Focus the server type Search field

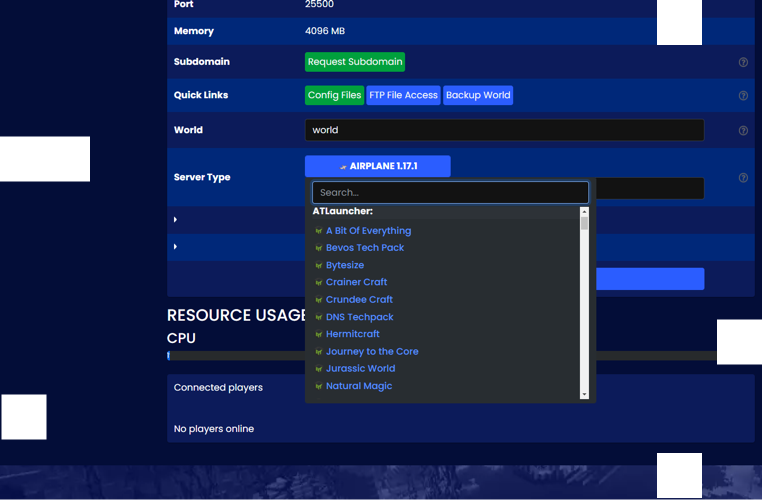(450, 192)
